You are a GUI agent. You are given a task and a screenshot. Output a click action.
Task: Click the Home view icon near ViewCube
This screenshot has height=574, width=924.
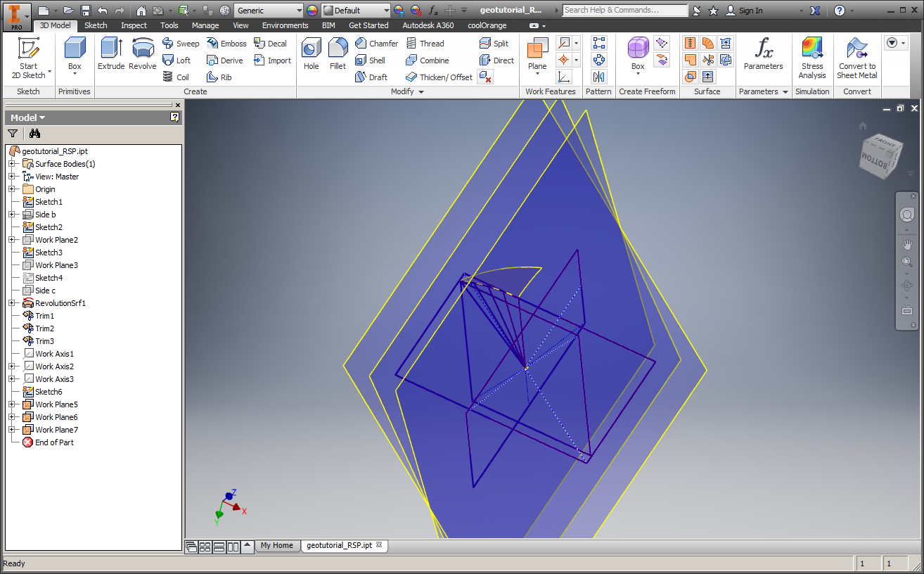863,126
